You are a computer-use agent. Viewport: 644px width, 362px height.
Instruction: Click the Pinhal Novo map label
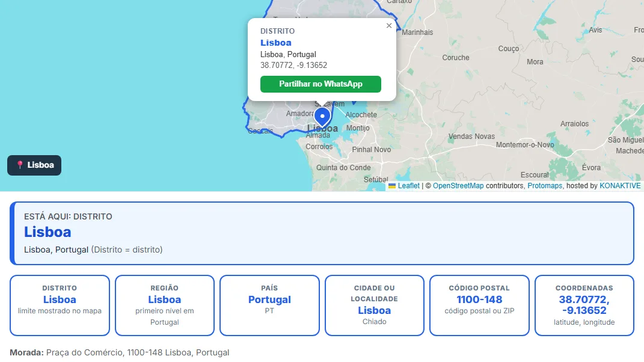tap(371, 150)
